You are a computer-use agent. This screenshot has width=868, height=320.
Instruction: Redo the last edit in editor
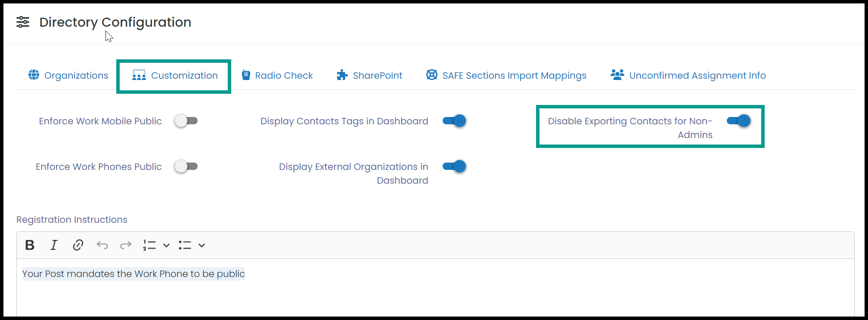[x=126, y=245]
